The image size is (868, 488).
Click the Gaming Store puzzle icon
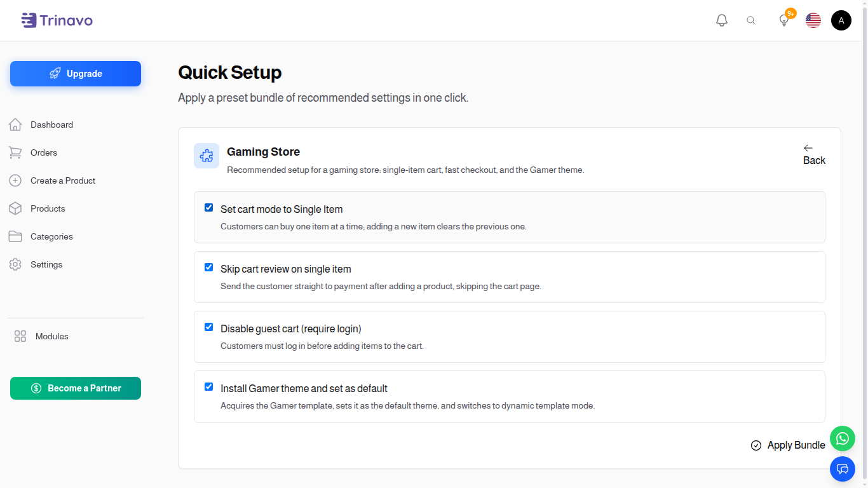[x=207, y=156]
